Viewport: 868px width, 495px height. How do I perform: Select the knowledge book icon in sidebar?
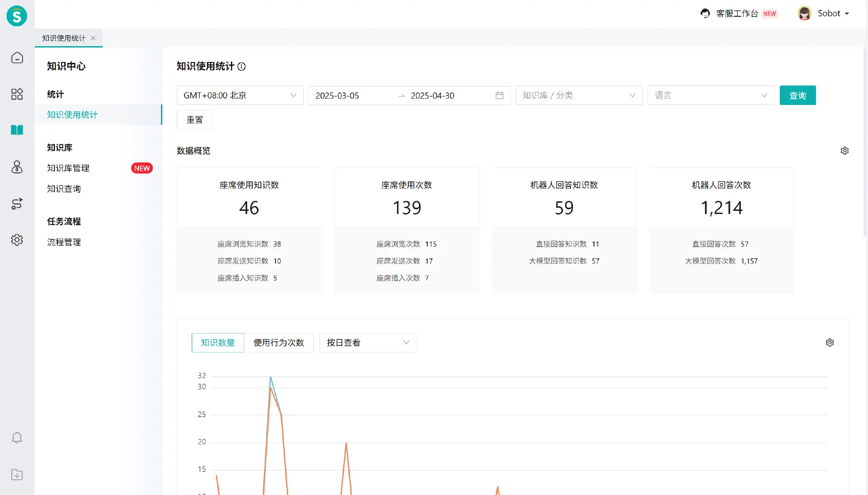click(17, 130)
